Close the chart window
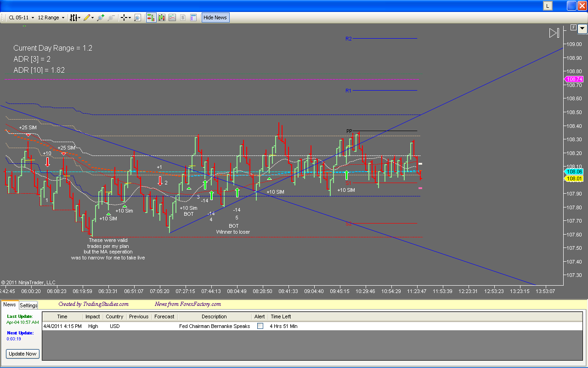588x368 pixels. click(582, 6)
